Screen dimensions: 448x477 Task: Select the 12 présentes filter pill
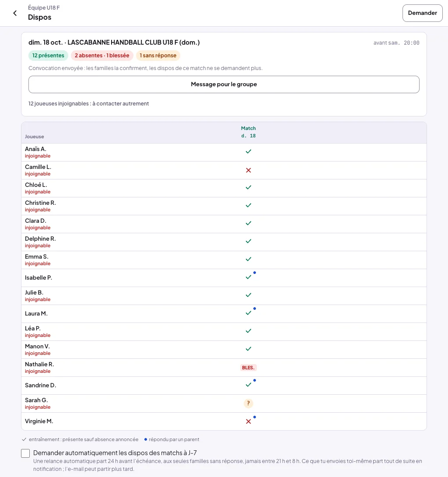(48, 56)
